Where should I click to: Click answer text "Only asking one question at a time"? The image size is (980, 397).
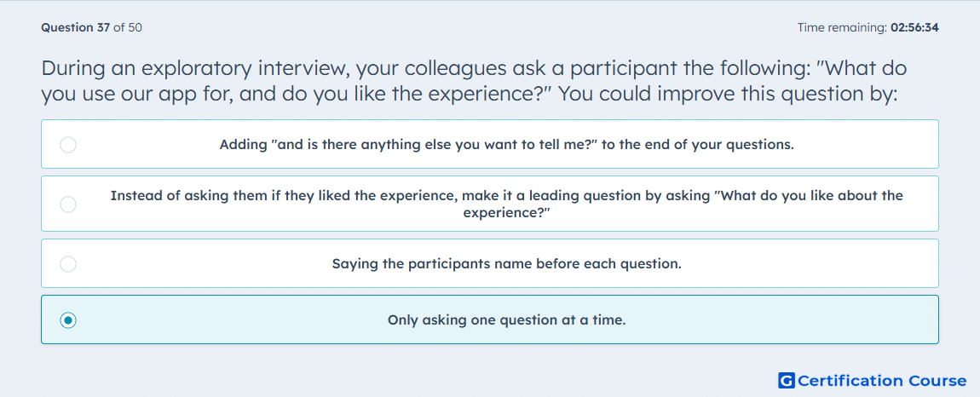pyautogui.click(x=506, y=320)
